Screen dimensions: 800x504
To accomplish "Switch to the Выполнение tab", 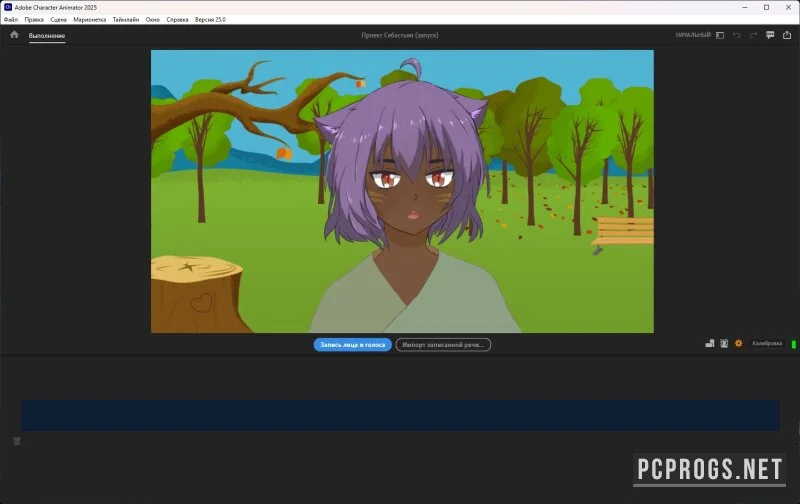I will point(47,36).
